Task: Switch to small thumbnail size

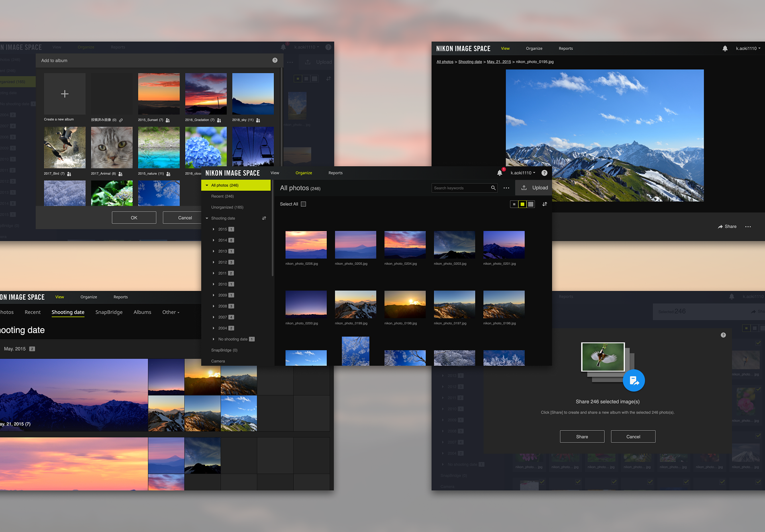Action: click(x=514, y=204)
